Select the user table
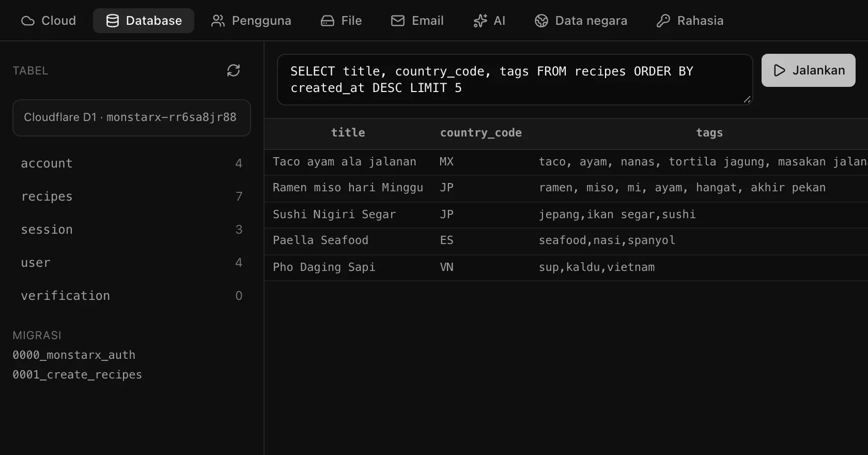The height and width of the screenshot is (455, 868). (132, 263)
